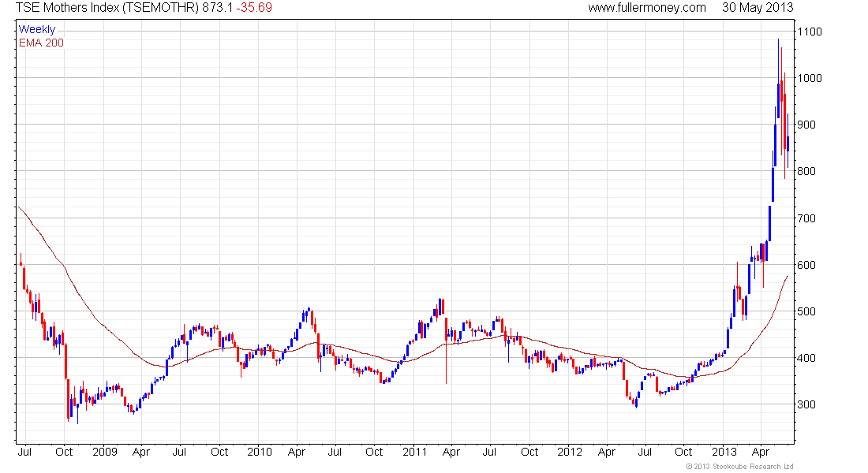Click the 2013 x-axis label
868x473 pixels.
(724, 452)
